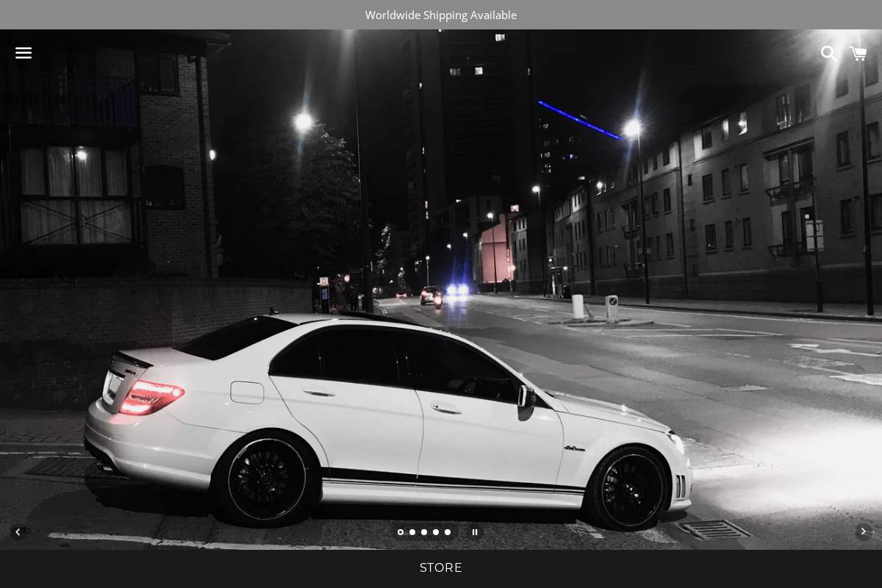Viewport: 882px width, 588px height.
Task: Click the next-slide arrow on the right
Action: (x=864, y=531)
